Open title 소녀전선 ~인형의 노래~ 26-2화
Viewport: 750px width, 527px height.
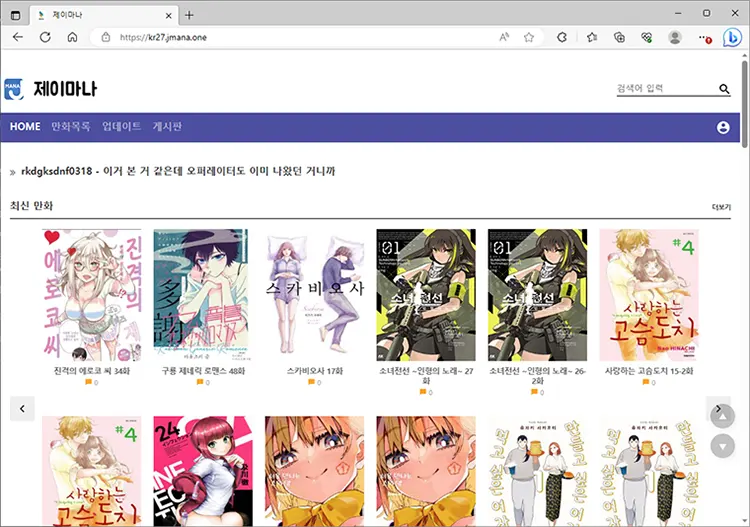pos(538,375)
